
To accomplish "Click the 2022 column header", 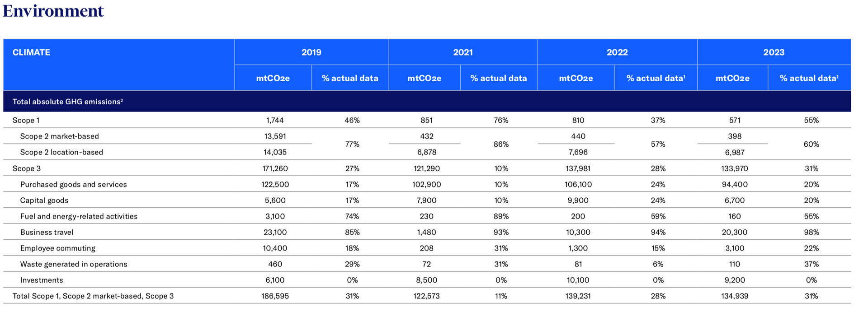I will click(x=617, y=52).
